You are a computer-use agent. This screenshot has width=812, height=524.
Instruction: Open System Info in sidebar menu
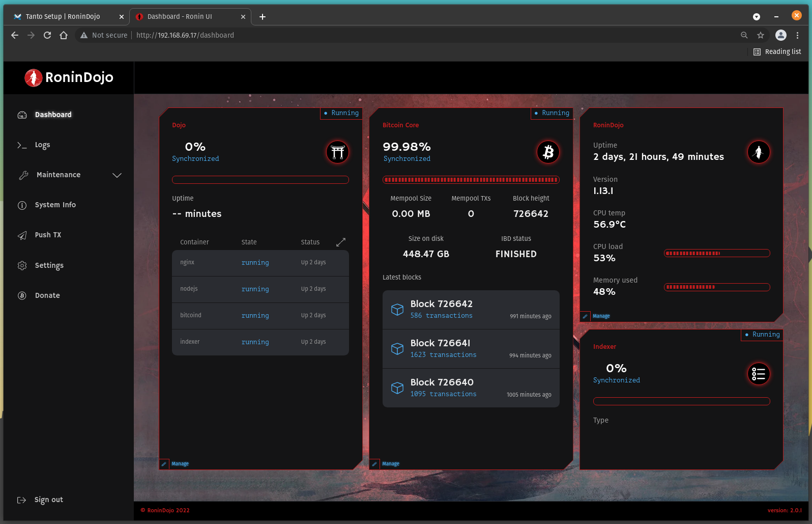point(55,205)
